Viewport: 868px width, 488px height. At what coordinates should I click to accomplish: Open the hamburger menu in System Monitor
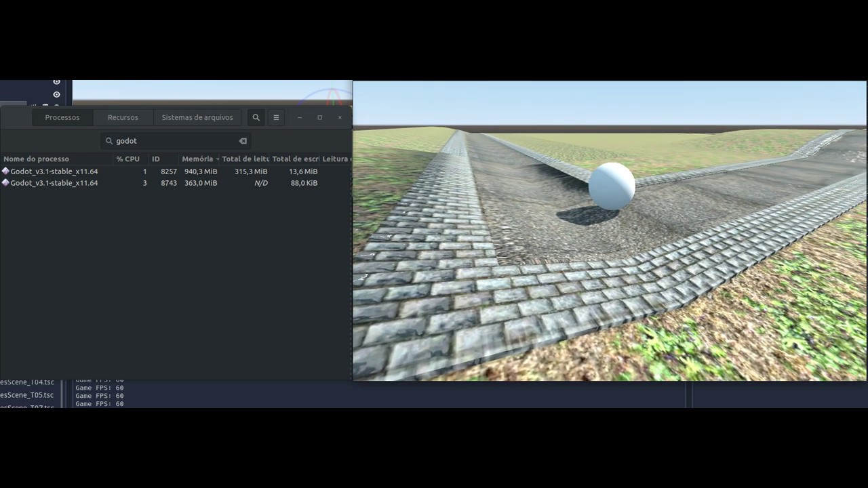(x=276, y=117)
